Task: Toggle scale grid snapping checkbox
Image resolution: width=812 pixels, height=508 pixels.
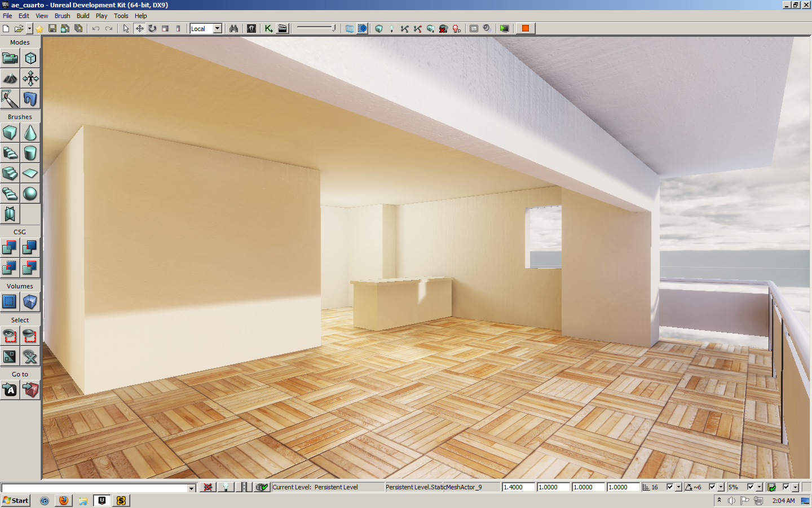Action: click(x=751, y=487)
